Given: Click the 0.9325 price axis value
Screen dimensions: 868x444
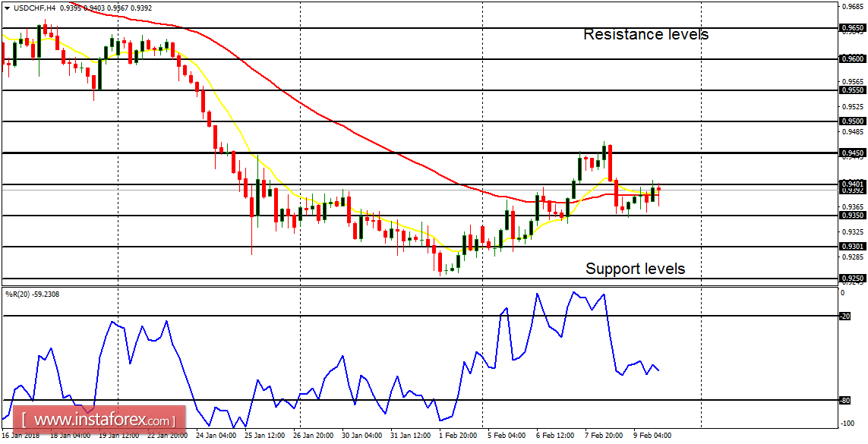Looking at the screenshot, I should (x=852, y=231).
